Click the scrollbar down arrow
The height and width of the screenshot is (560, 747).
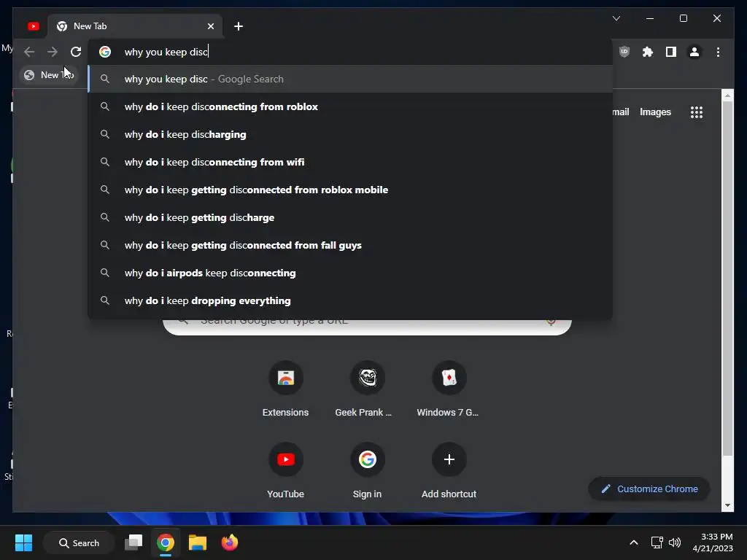coord(727,505)
